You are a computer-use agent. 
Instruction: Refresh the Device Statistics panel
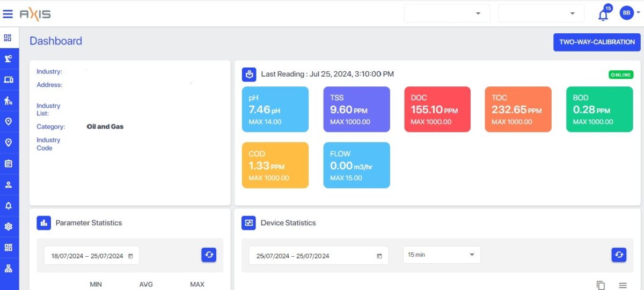(619, 255)
